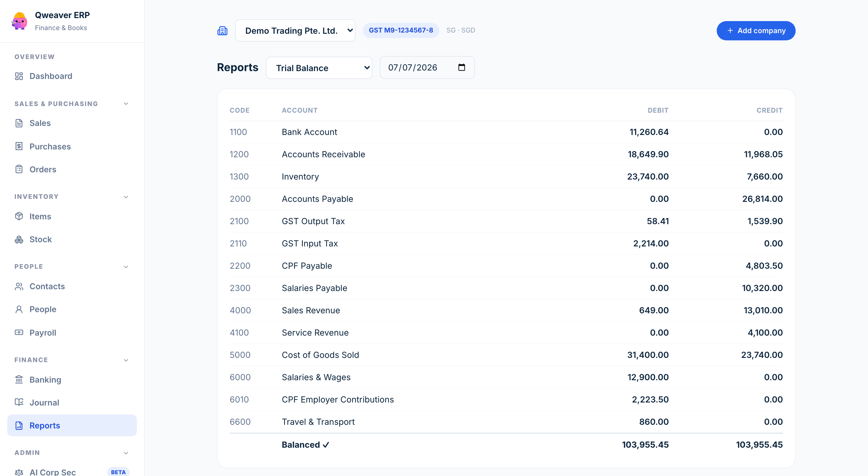Screen dimensions: 868x476
Task: Click the GST Output Tax account
Action: point(313,221)
